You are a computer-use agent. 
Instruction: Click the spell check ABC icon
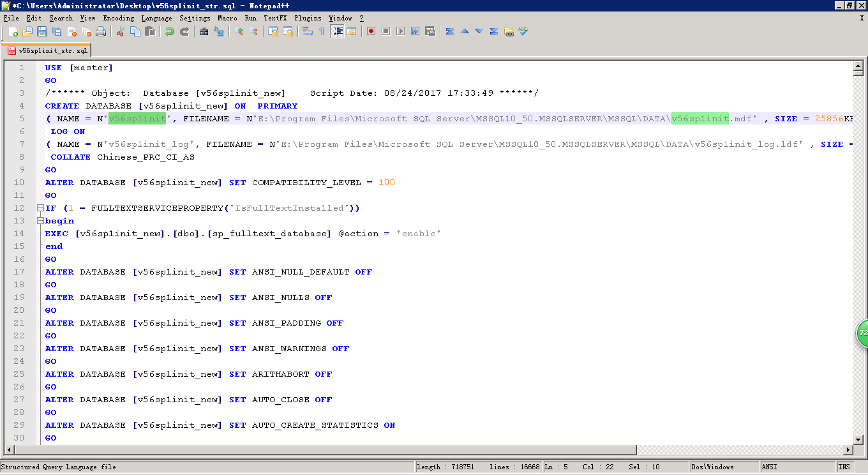point(523,31)
